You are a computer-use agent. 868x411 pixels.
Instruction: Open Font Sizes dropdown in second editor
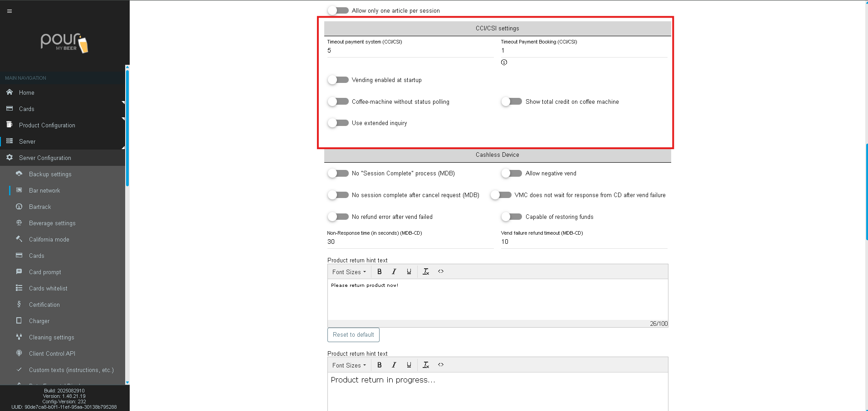click(x=349, y=366)
